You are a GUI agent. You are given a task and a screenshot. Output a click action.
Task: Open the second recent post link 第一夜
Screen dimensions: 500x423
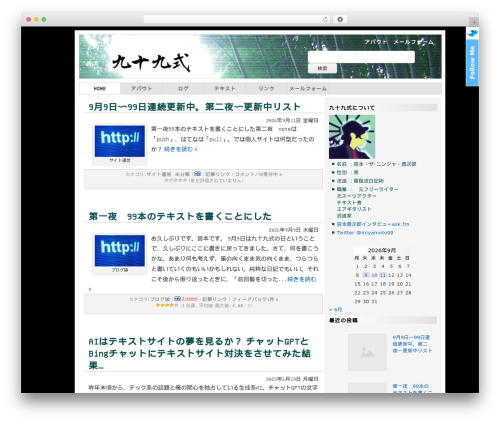pos(412,389)
